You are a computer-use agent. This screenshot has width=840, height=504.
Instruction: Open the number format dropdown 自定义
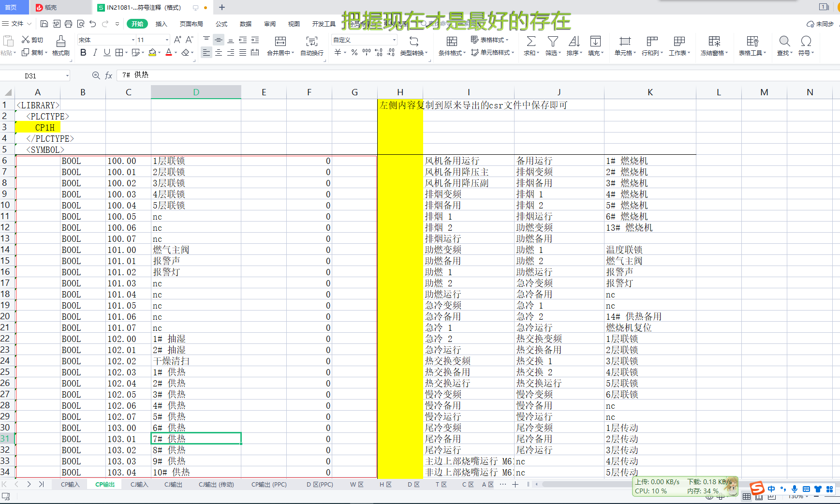(394, 40)
